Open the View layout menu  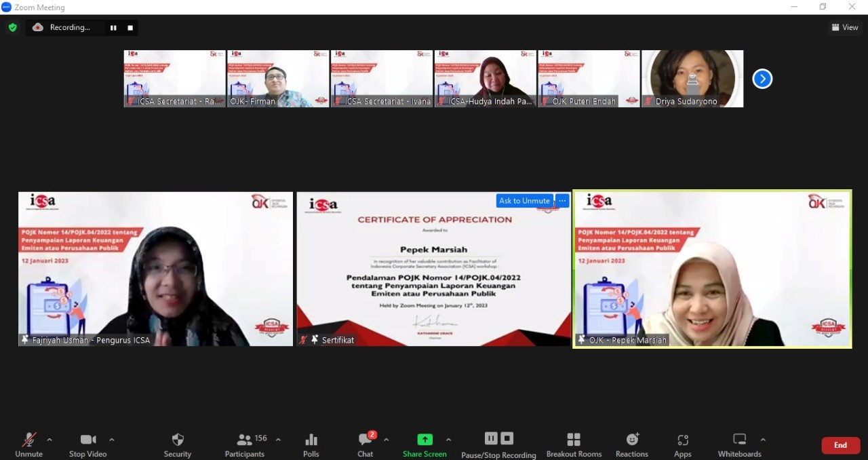(x=845, y=28)
